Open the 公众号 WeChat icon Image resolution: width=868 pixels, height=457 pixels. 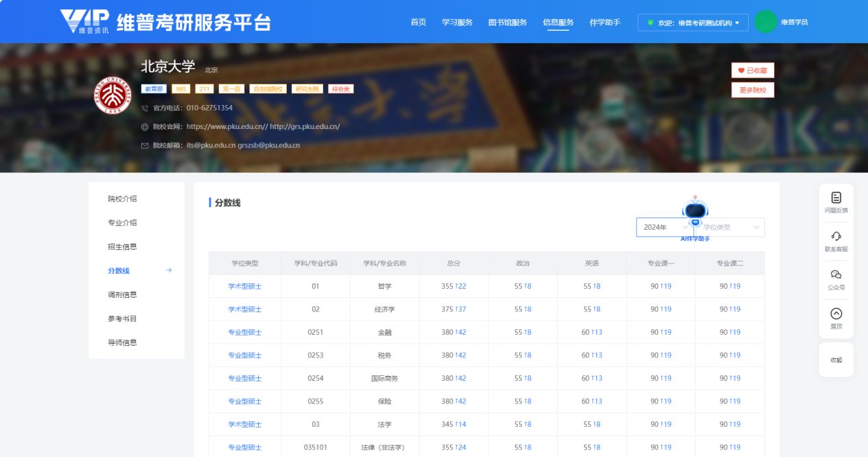pyautogui.click(x=836, y=275)
